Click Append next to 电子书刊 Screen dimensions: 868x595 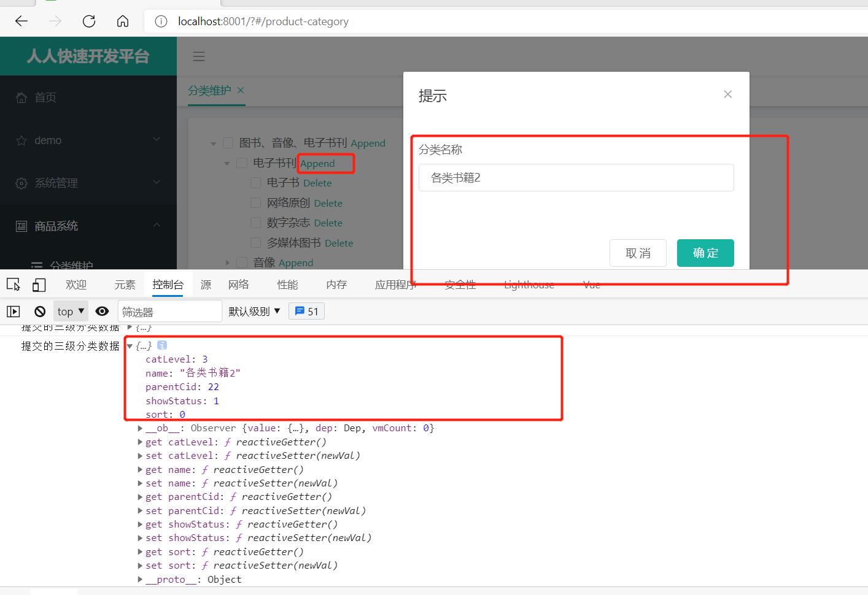[x=317, y=163]
